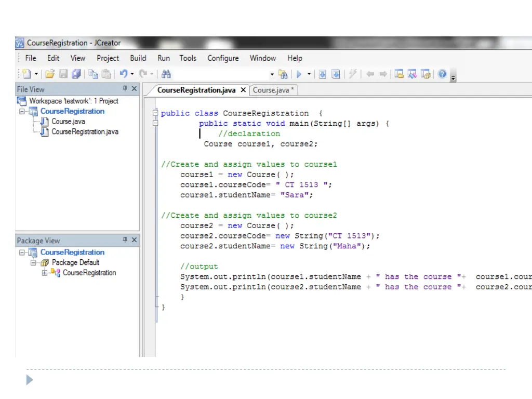Open the Redo history dropdown arrow
Screen dimensions: 532x399
[x=152, y=74]
